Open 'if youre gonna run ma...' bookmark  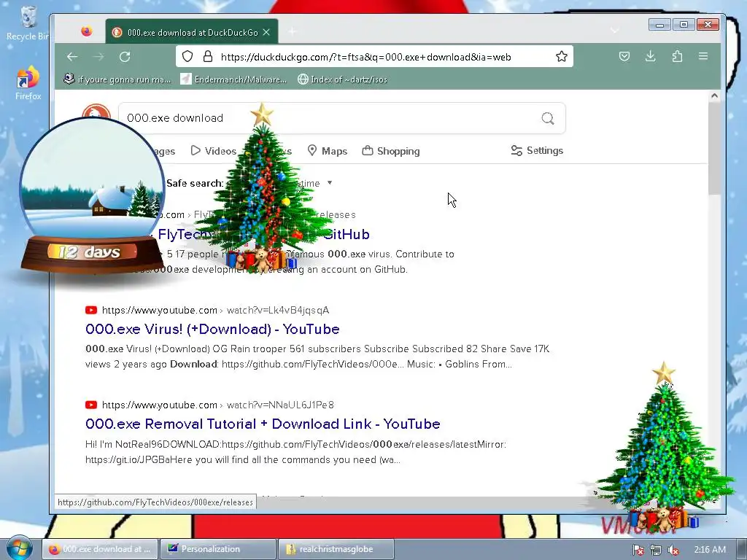coord(117,79)
